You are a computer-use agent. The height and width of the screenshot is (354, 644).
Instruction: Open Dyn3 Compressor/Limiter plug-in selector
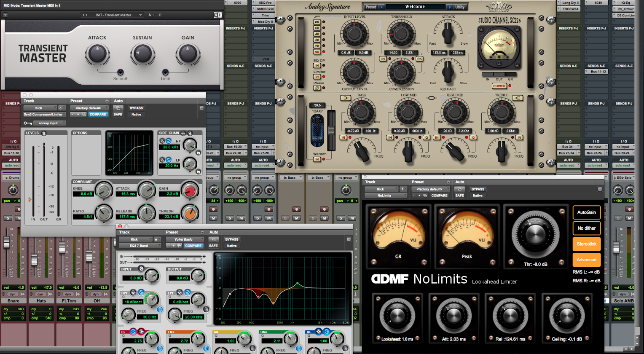click(x=45, y=114)
